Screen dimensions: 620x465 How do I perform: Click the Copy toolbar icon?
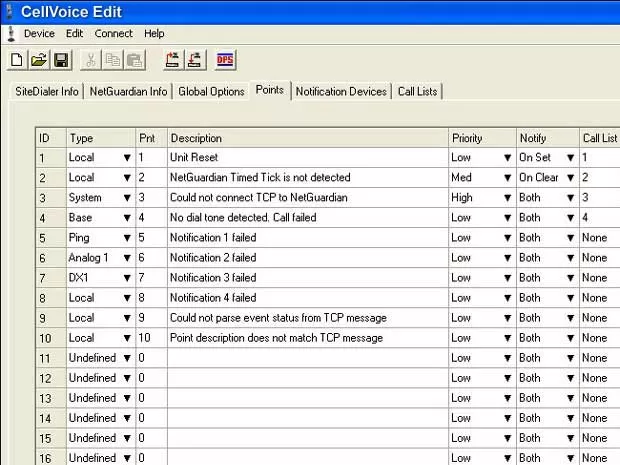[114, 60]
